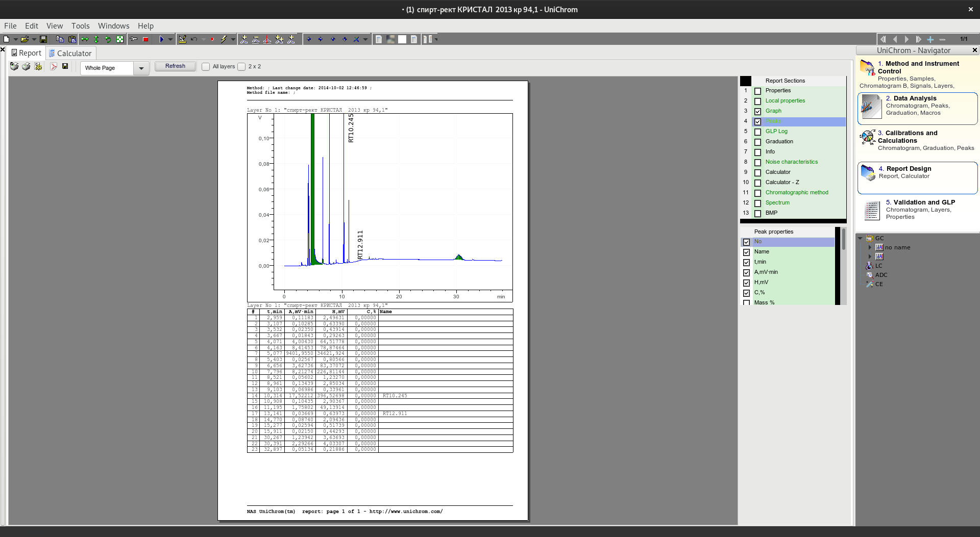
Task: Export report to PDF icon
Action: pyautogui.click(x=53, y=66)
